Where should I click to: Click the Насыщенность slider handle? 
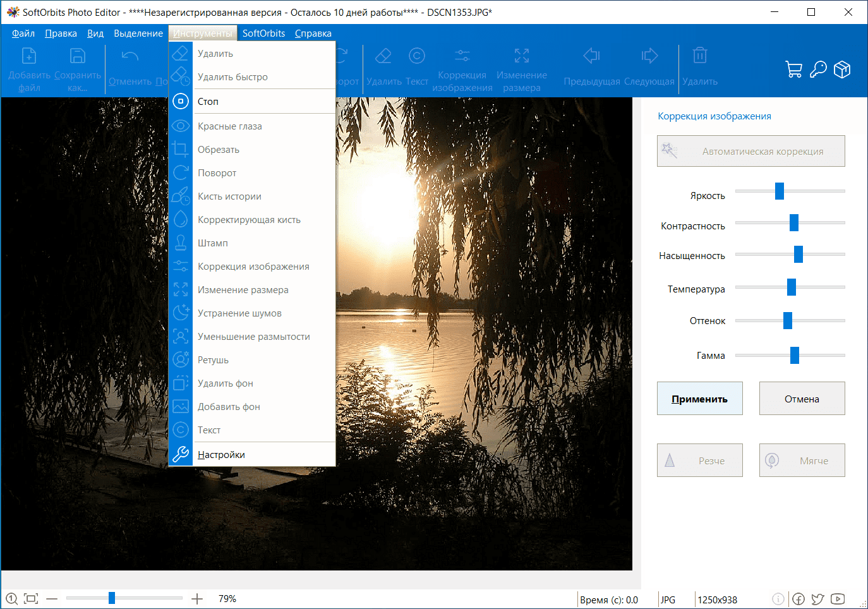(x=799, y=254)
